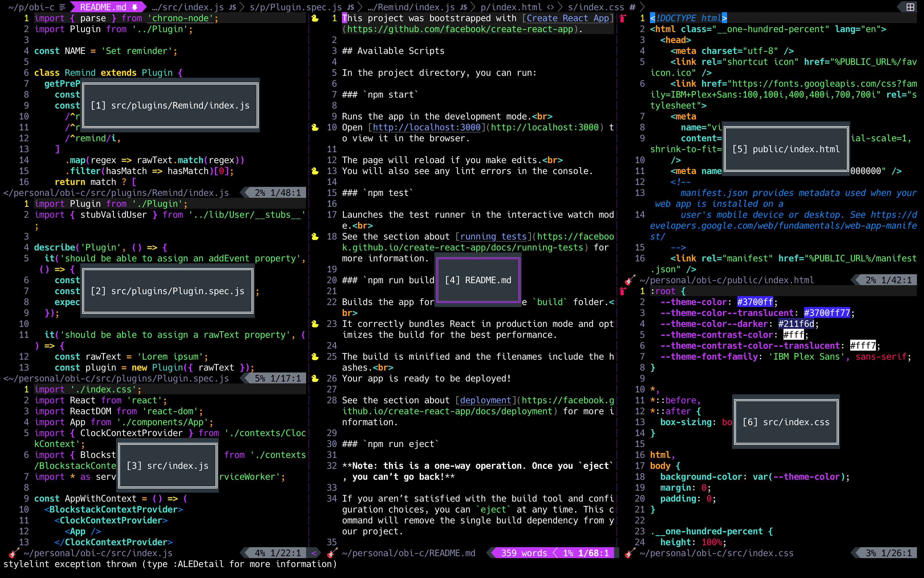
Task: Click the duck lint sign on README line 1
Action: point(315,18)
